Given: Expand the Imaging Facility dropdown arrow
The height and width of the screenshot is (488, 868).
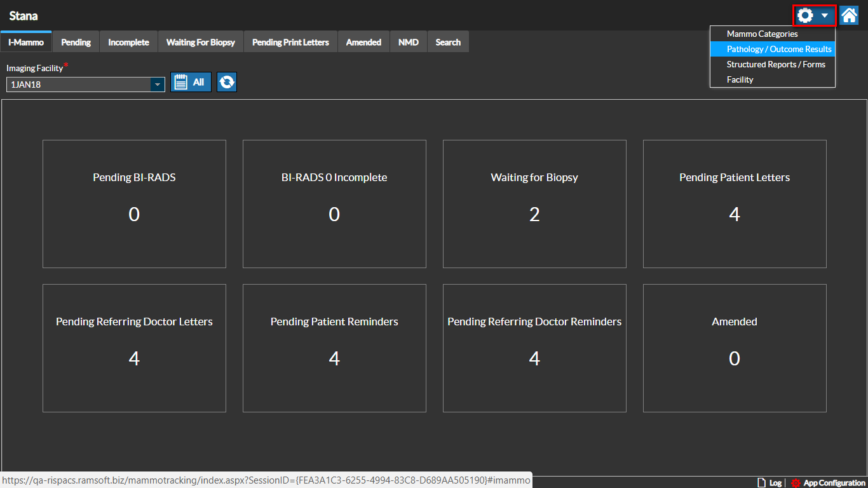Looking at the screenshot, I should (157, 85).
